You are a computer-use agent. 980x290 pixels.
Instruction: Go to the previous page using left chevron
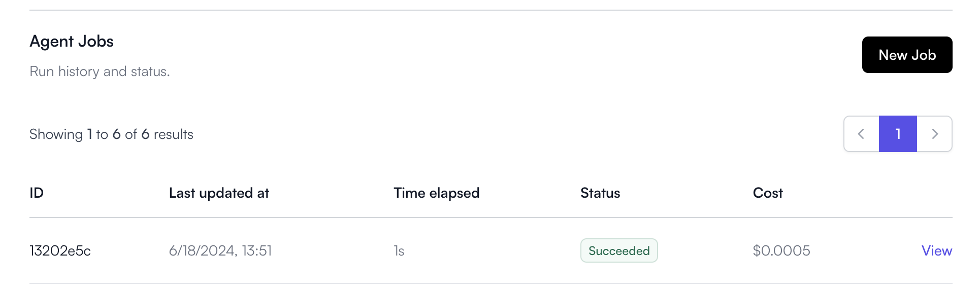tap(862, 134)
